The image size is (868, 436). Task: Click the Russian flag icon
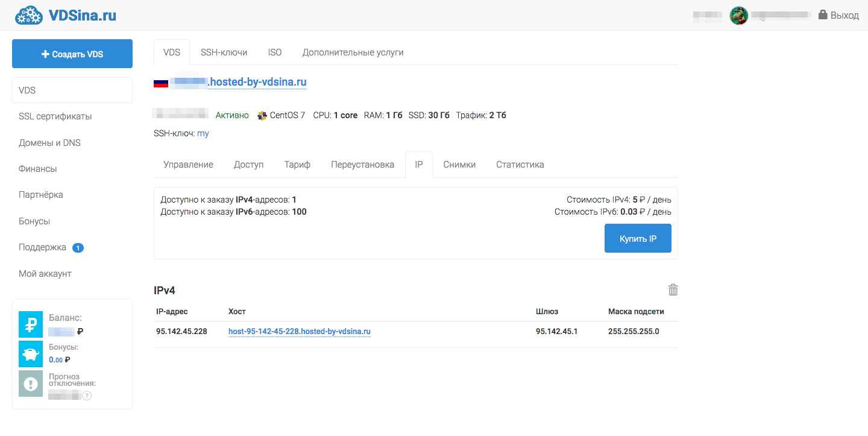coord(161,83)
